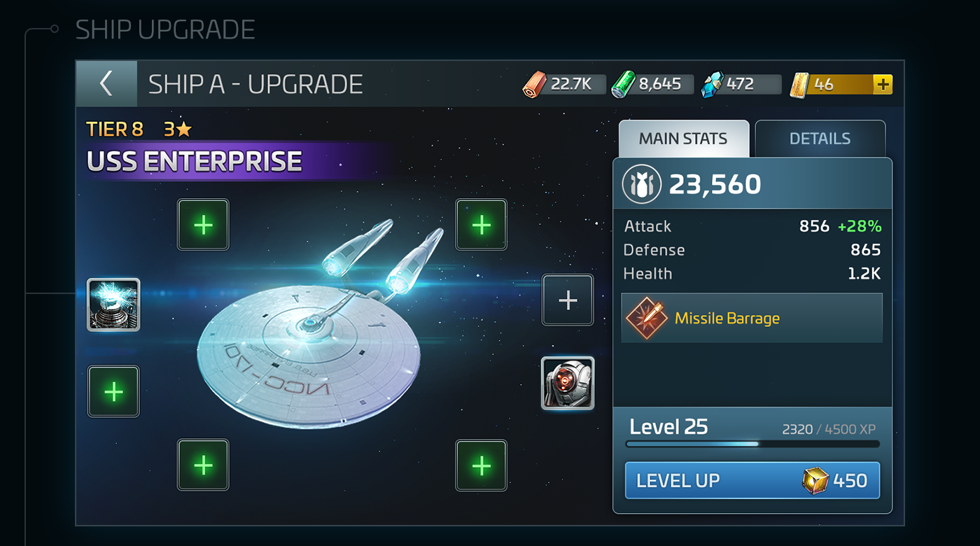980x546 pixels.
Task: Click the green canister resource counter
Action: 652,85
